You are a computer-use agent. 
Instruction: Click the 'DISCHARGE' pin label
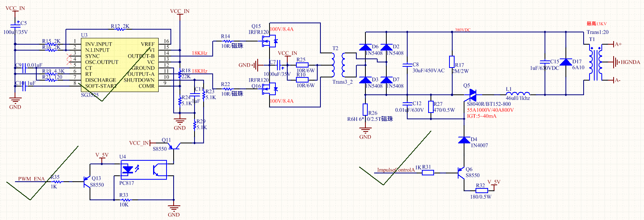coord(101,80)
